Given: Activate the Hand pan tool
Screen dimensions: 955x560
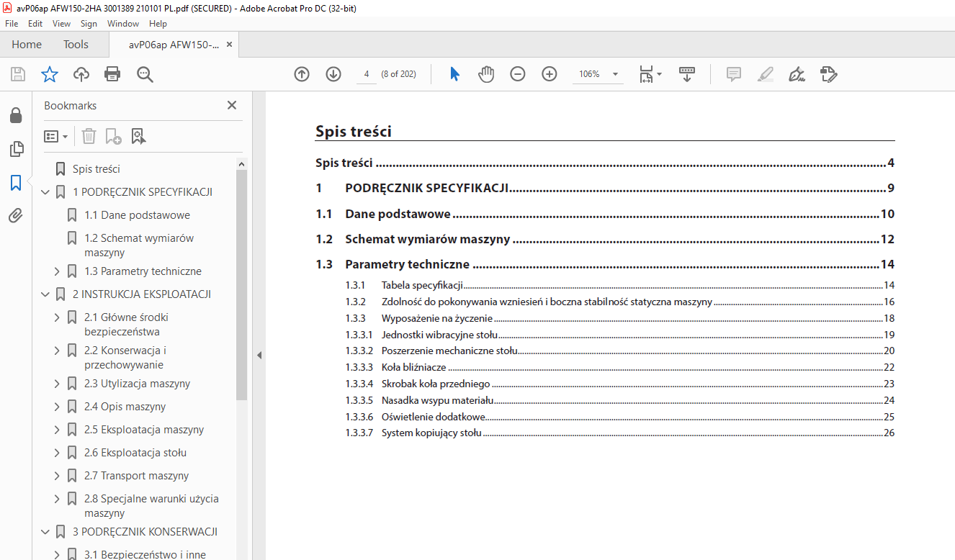Looking at the screenshot, I should (486, 74).
